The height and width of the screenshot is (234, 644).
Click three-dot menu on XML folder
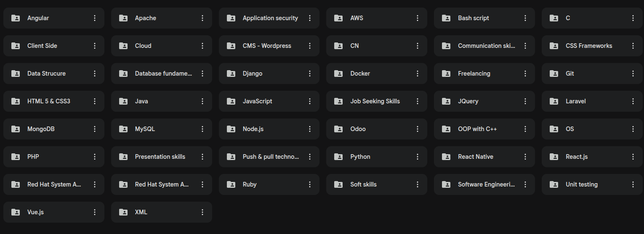[x=202, y=212]
